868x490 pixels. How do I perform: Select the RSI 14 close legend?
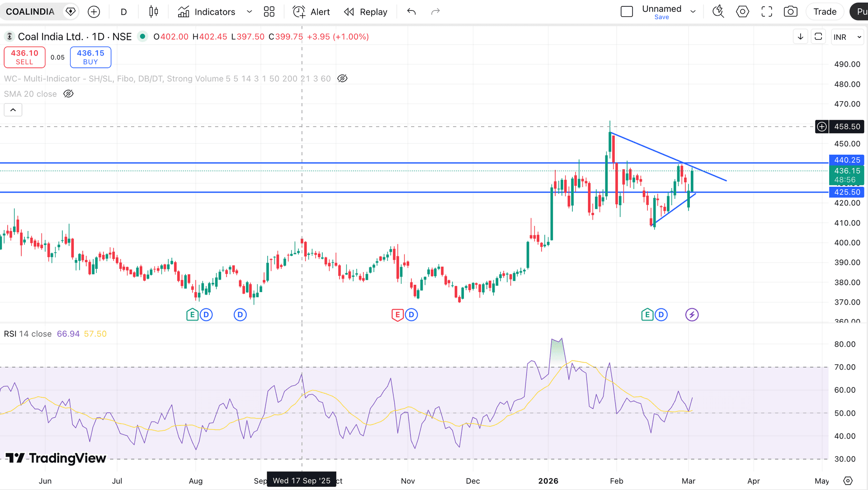[28, 334]
